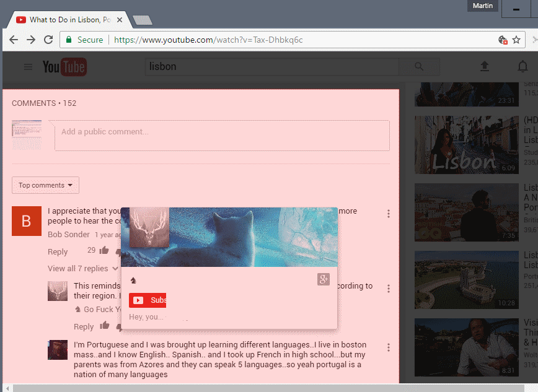Open the YouTube guide hamburger menu
Image resolution: width=538 pixels, height=392 pixels.
pos(27,67)
